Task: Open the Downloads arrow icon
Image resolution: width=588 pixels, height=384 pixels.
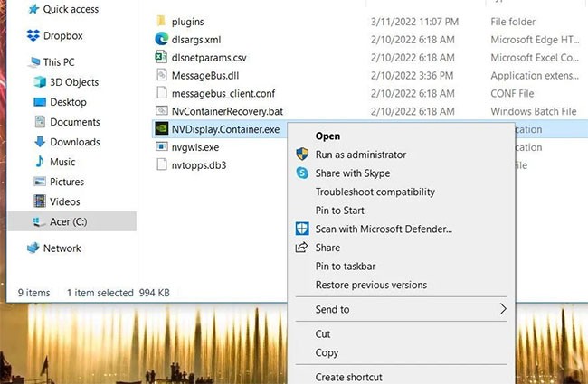Action: coord(40,142)
